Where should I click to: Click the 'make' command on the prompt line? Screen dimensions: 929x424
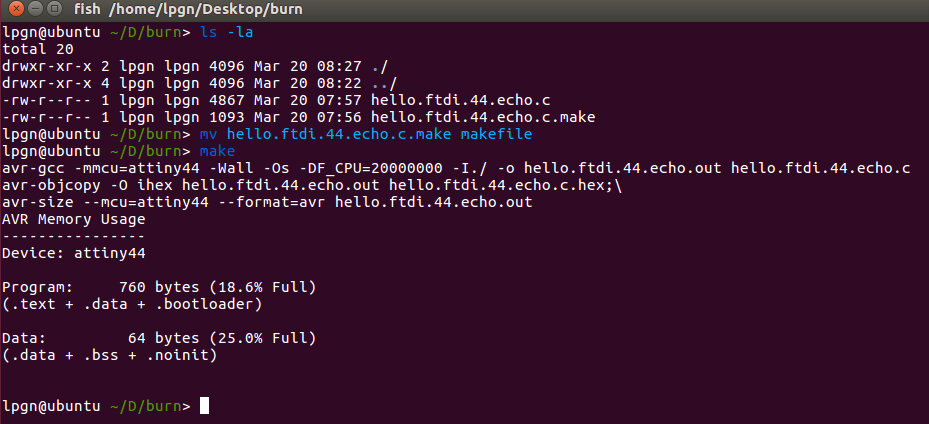tap(217, 152)
